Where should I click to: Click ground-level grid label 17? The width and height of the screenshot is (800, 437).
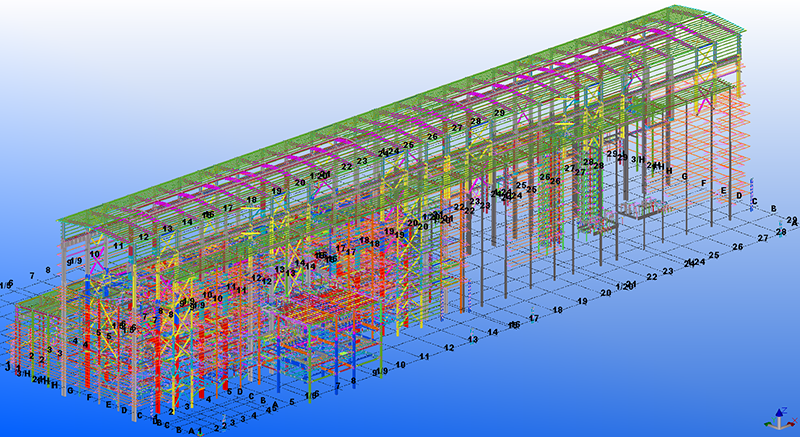pos(535,318)
